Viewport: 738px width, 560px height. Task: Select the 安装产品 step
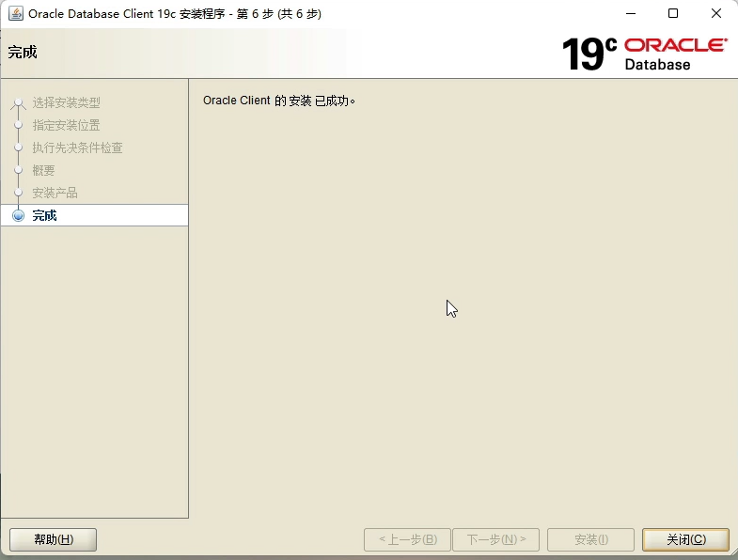coord(55,193)
